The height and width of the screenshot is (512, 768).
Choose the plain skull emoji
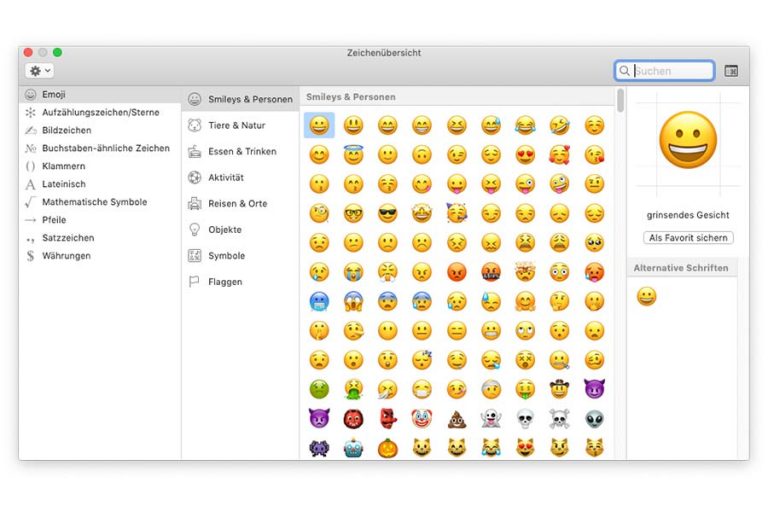(525, 419)
